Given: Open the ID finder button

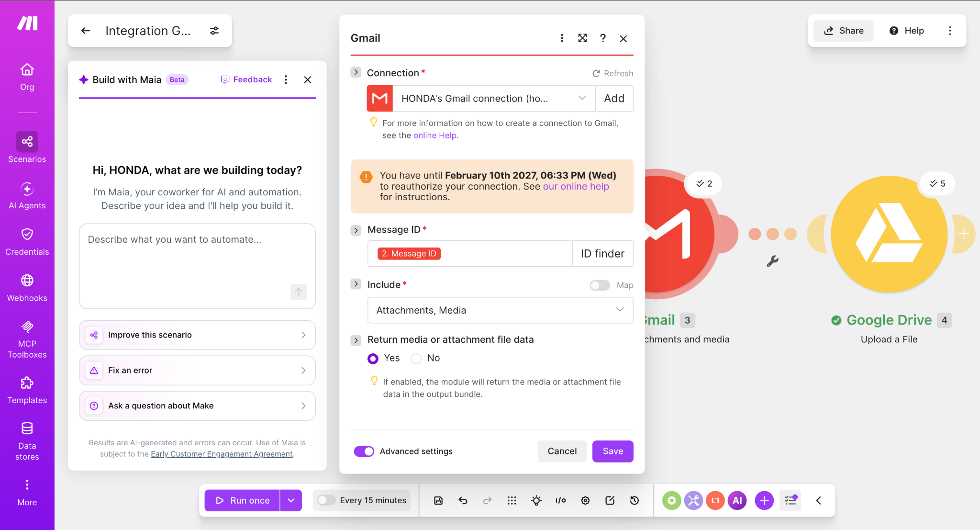Looking at the screenshot, I should [x=602, y=253].
